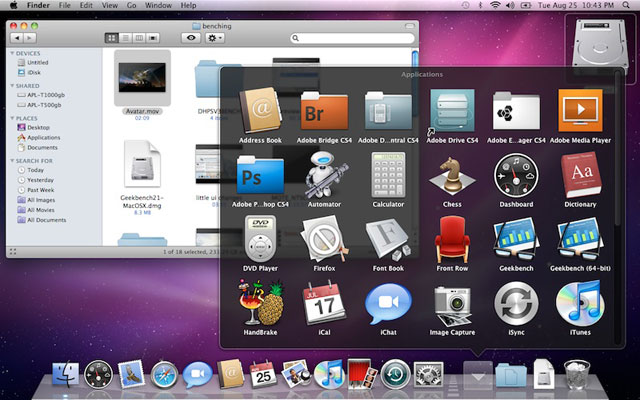Collapse the DEVICES sidebar section
Image resolution: width=640 pixels, height=400 pixels.
(11, 53)
